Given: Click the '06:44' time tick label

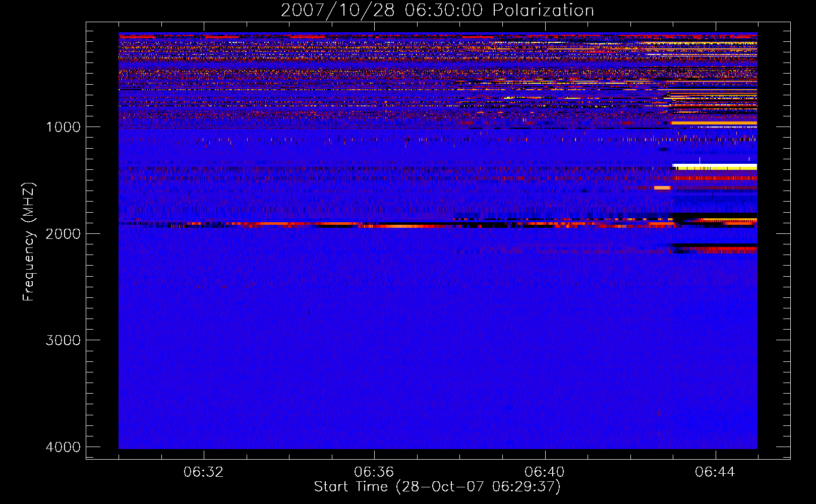Looking at the screenshot, I should coord(715,472).
